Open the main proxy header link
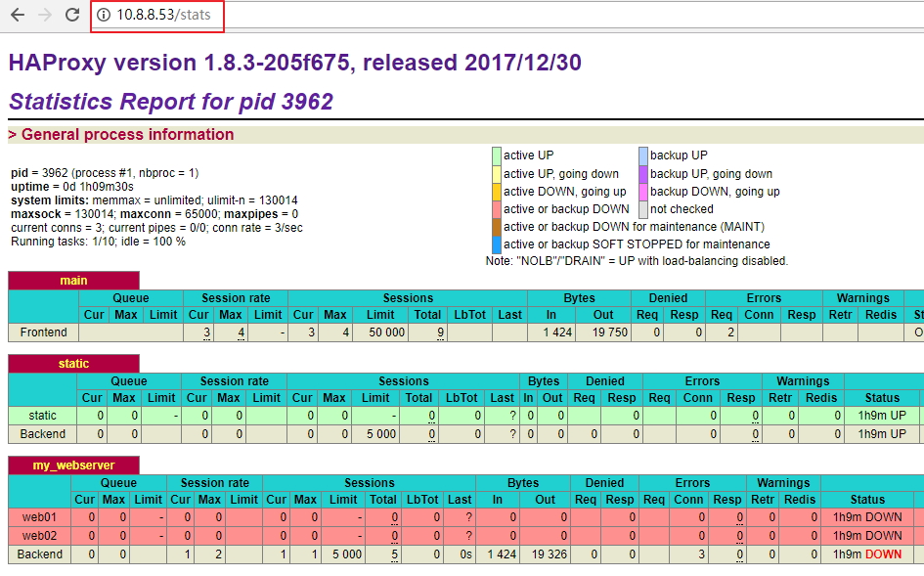The image size is (924, 576). point(73,281)
